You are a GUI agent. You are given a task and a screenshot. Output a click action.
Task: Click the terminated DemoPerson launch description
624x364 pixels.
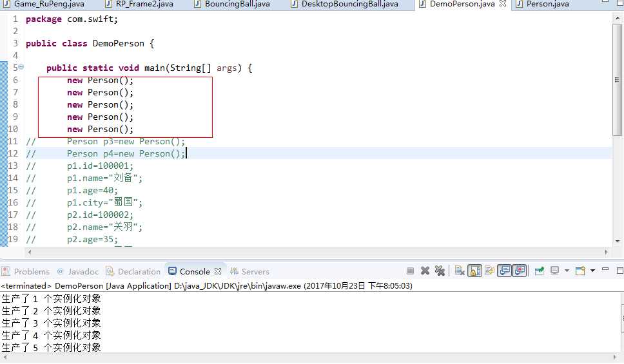(206, 285)
